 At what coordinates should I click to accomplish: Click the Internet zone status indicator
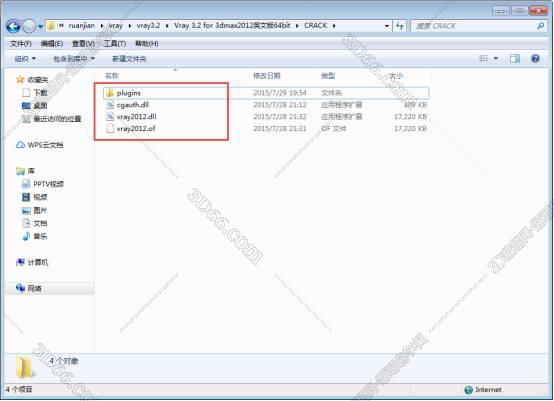click(483, 390)
